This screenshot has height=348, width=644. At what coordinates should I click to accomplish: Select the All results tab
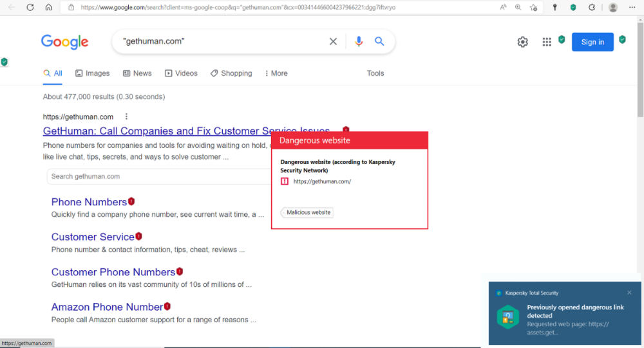[53, 73]
